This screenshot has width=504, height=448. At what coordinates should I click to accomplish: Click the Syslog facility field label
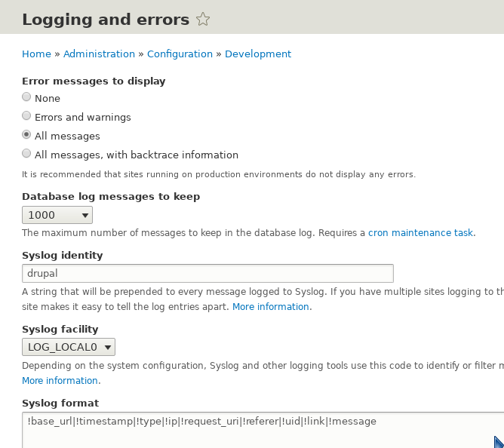pos(60,329)
